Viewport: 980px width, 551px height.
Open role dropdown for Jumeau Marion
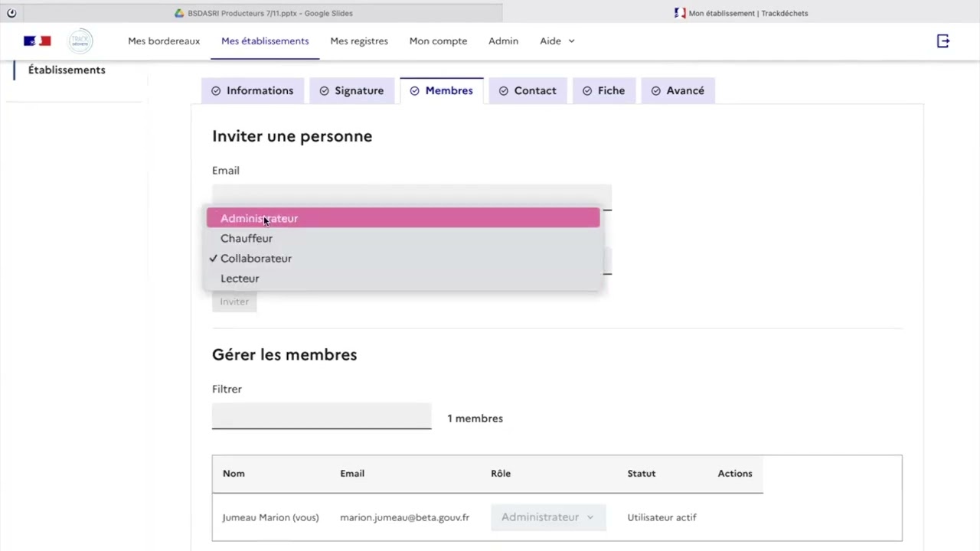point(547,517)
